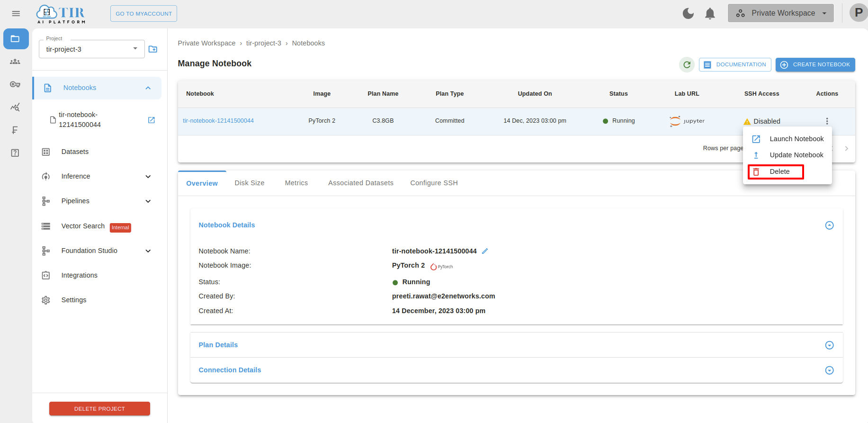Screen dimensions: 868x423
Task: Click the Status column header
Action: (618, 94)
